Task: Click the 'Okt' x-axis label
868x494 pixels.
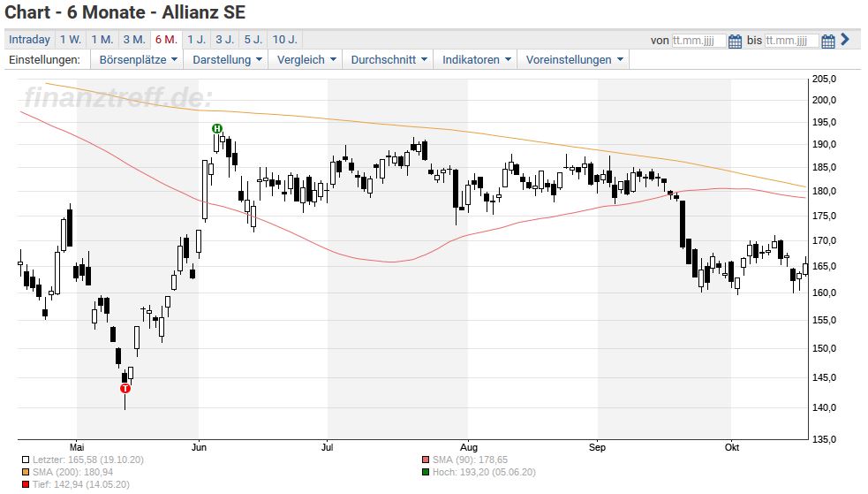Action: 732,447
